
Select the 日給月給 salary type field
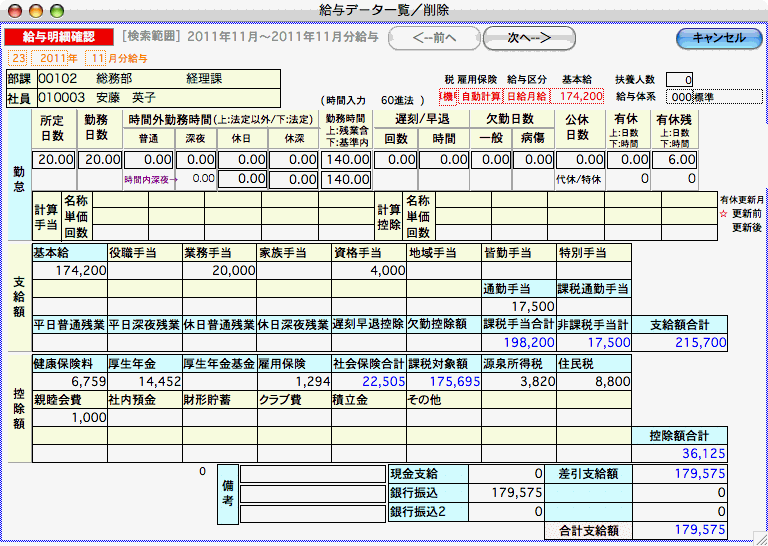(x=527, y=97)
